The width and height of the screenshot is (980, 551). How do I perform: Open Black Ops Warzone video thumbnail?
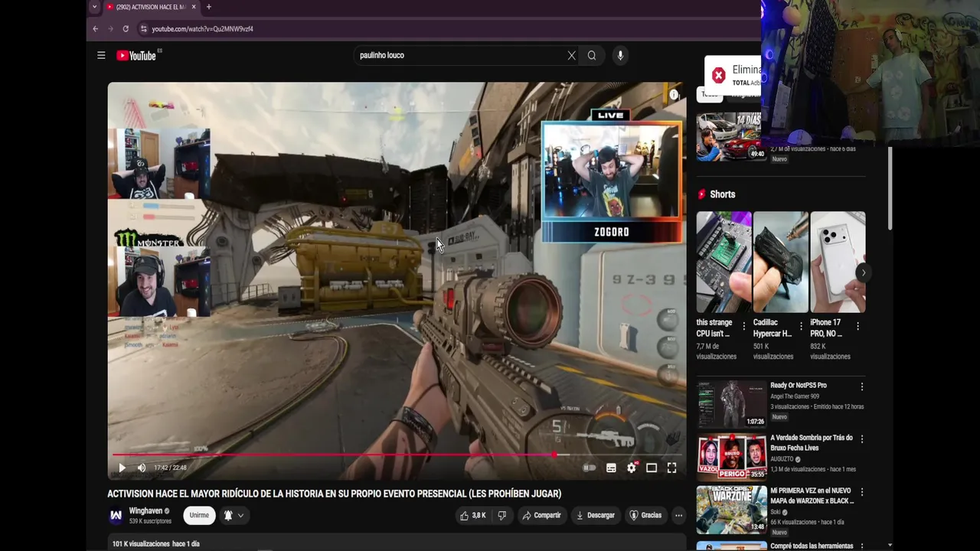tap(731, 510)
